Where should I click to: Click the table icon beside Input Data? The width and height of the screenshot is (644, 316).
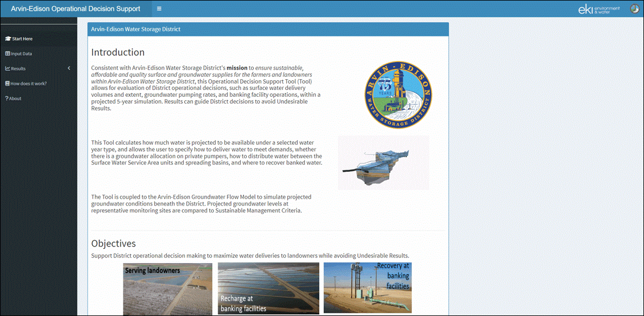(7, 54)
